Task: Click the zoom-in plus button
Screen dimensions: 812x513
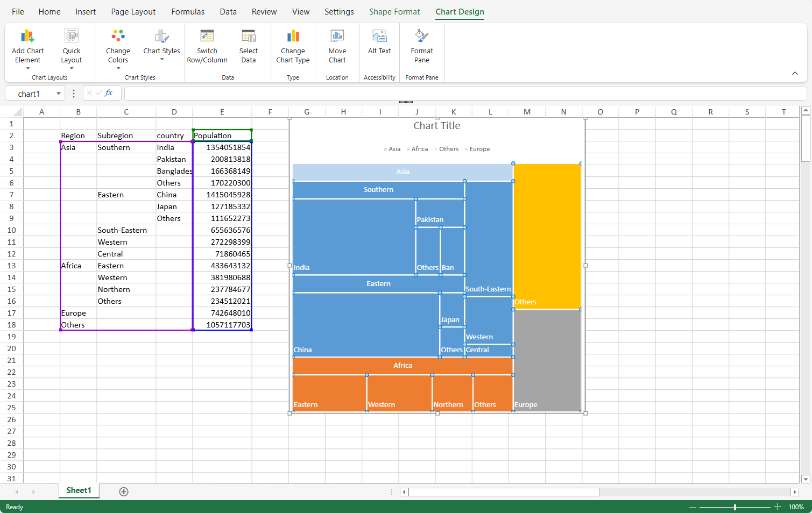Action: pyautogui.click(x=777, y=507)
